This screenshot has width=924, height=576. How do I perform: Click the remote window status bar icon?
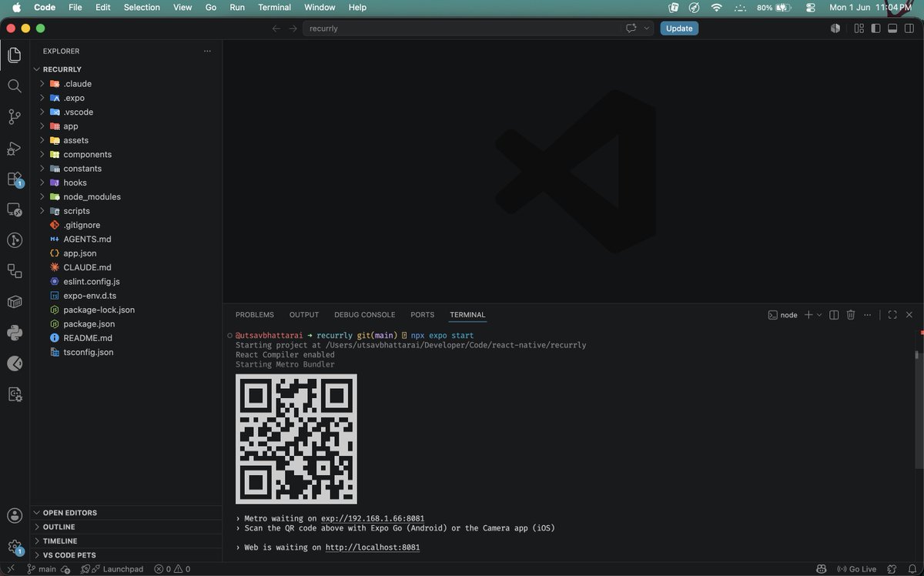tap(11, 569)
